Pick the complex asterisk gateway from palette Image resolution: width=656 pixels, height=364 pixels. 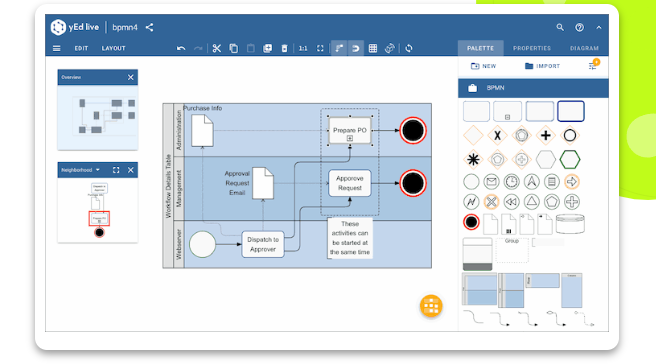coord(473,159)
